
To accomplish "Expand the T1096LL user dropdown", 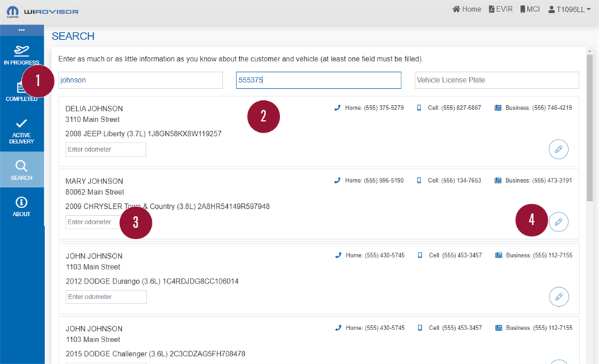I will (x=569, y=10).
